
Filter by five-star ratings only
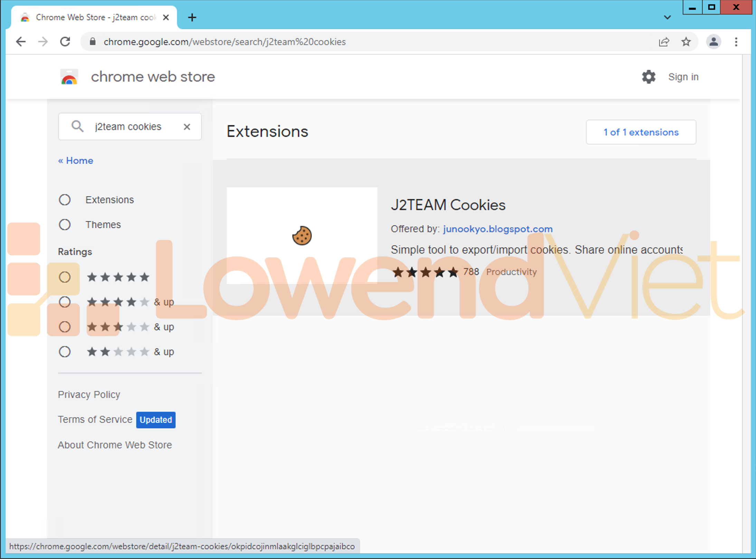point(65,277)
